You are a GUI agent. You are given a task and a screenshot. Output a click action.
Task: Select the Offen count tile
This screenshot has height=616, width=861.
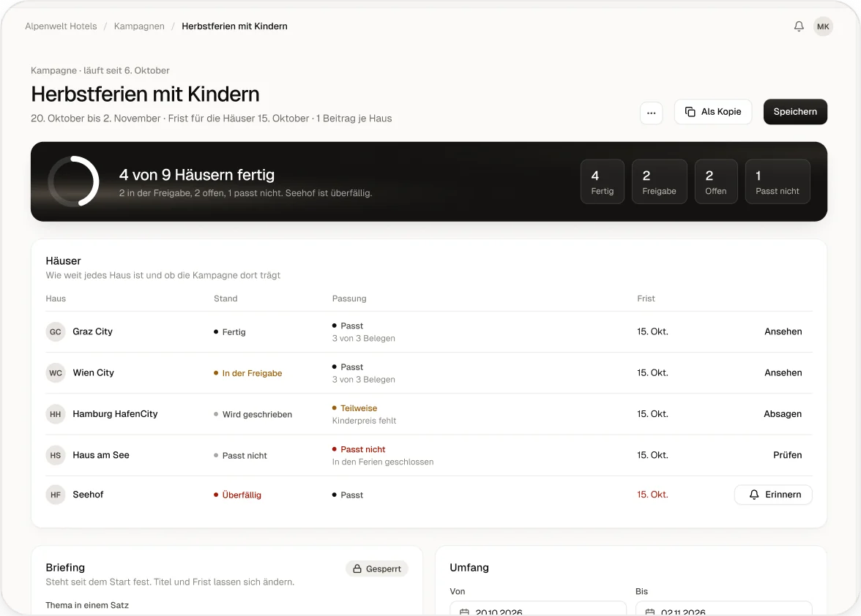pyautogui.click(x=716, y=181)
